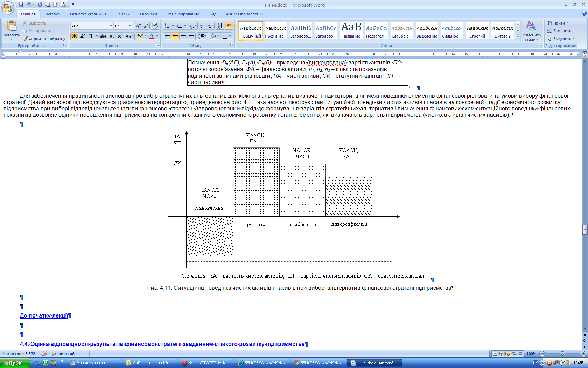Open the Change Case dropdown
588x368 pixels.
(129, 36)
